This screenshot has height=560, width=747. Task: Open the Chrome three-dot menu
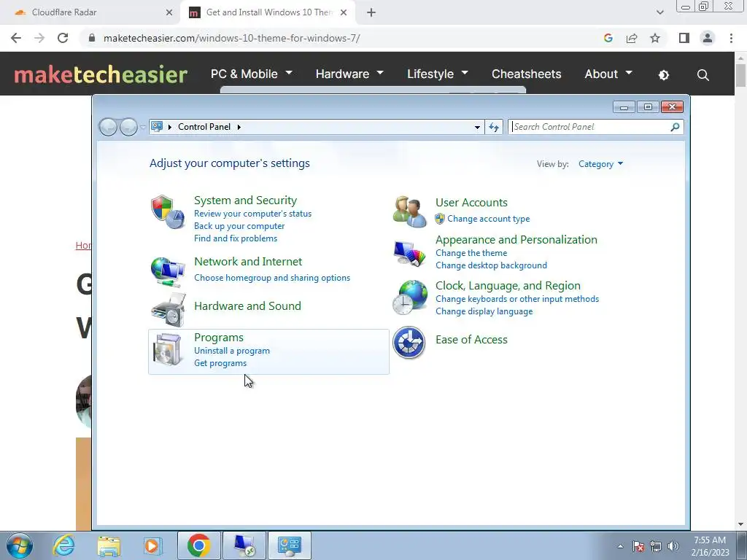coord(731,38)
